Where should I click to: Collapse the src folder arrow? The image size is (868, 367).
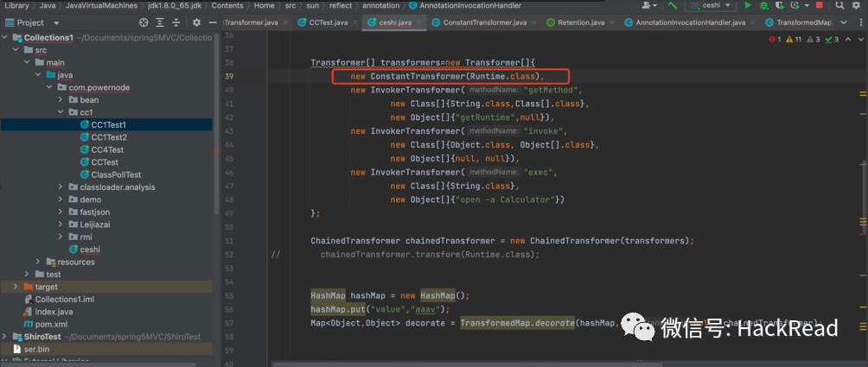[16, 50]
